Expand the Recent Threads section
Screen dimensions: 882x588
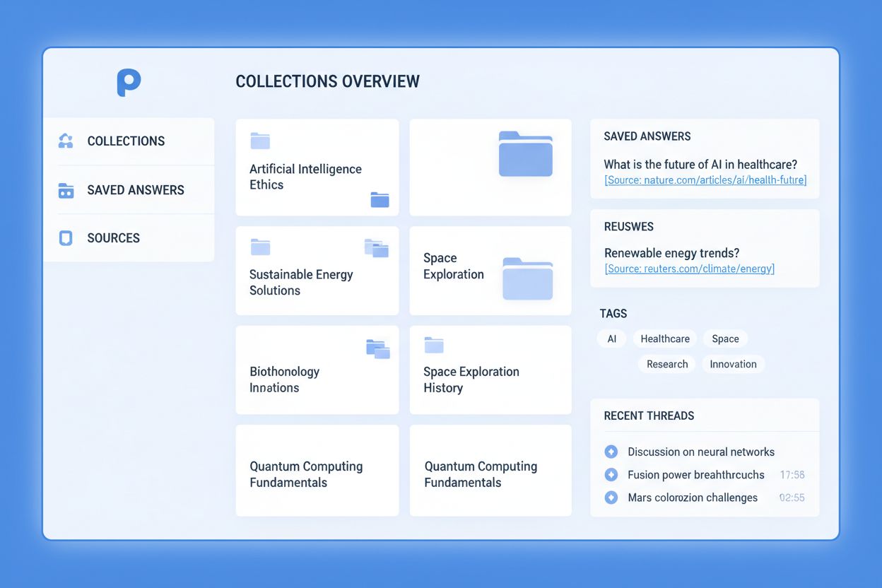click(649, 416)
